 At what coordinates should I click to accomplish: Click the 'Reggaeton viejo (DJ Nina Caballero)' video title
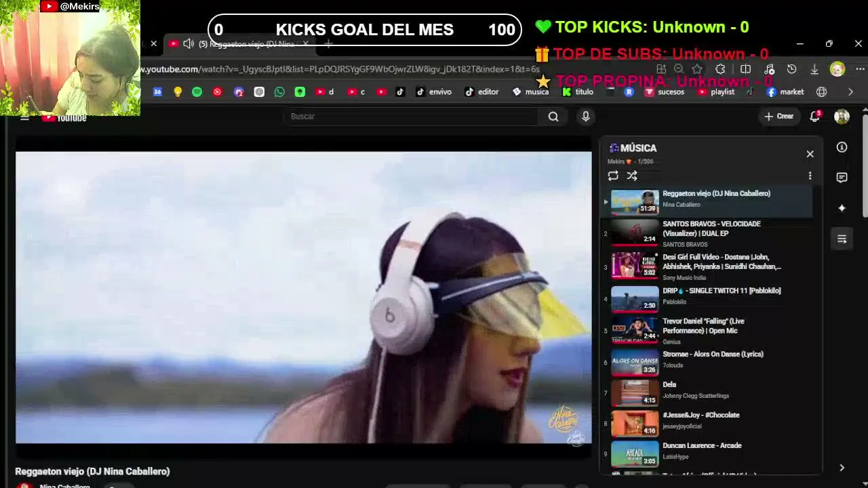click(92, 472)
